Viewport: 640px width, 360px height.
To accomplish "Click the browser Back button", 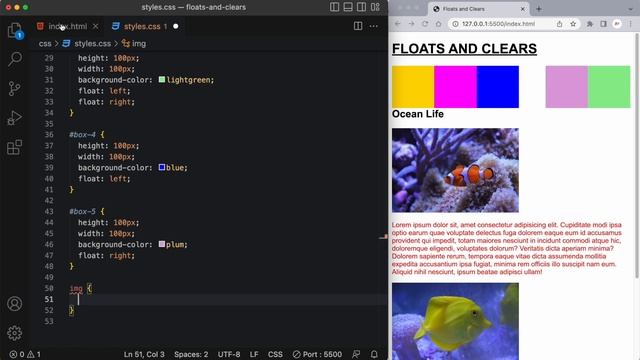I will point(398,24).
